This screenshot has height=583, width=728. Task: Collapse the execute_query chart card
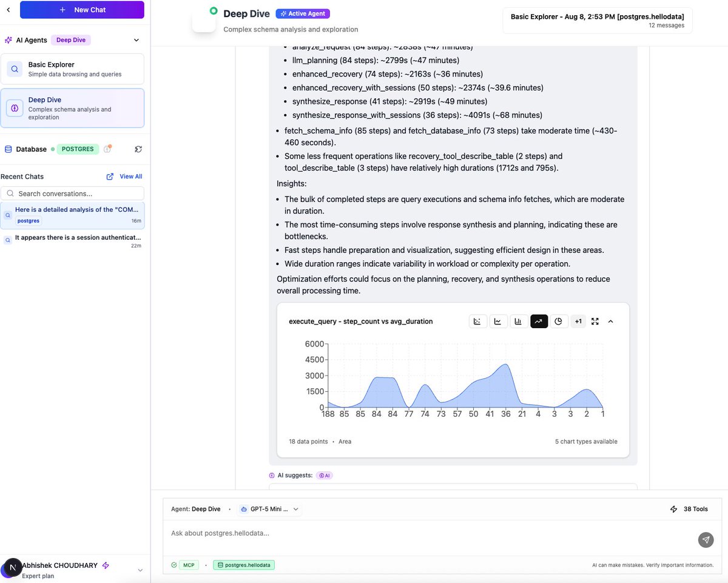click(610, 322)
